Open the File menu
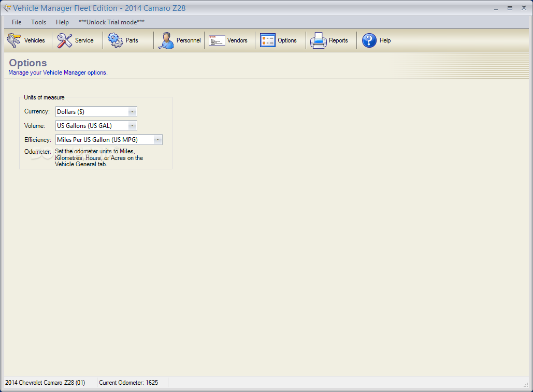This screenshot has height=392, width=533. click(17, 22)
